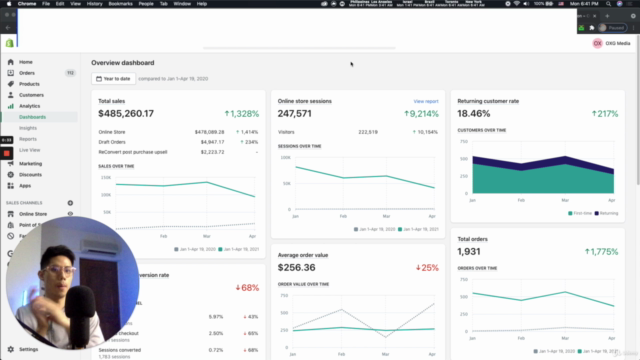Open the Orders page icon
Viewport: 640px width, 360px height.
click(11, 73)
